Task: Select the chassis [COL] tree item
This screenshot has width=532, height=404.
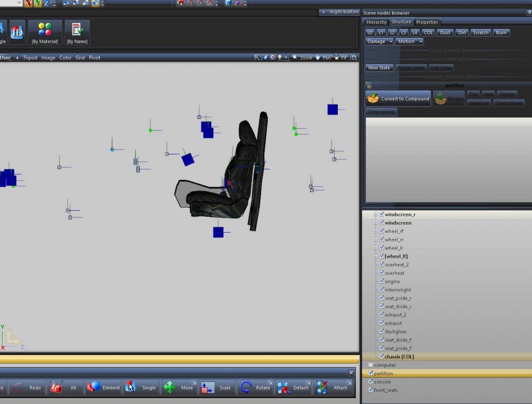Action: coord(399,357)
